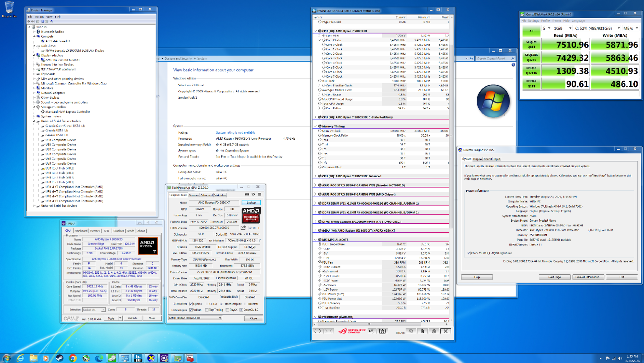The width and height of the screenshot is (644, 363).
Task: Switch to Sensors tab in GPU-Z
Action: 193,195
